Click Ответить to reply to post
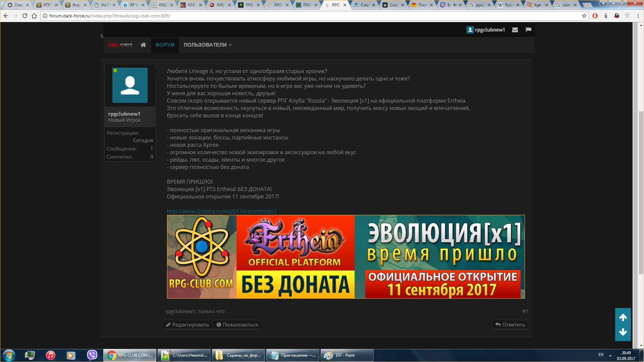This screenshot has height=362, width=644. pos(510,324)
